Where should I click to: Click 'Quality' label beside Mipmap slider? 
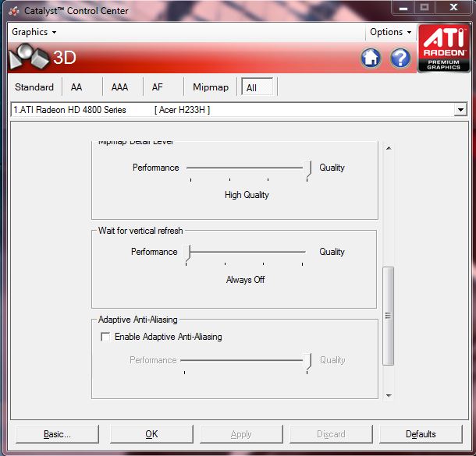pyautogui.click(x=332, y=168)
